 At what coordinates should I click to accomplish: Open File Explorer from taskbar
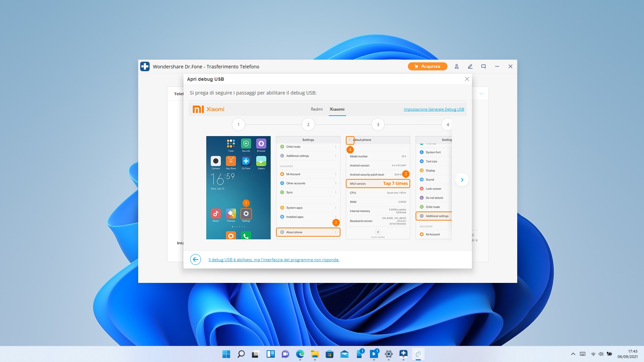(x=315, y=354)
